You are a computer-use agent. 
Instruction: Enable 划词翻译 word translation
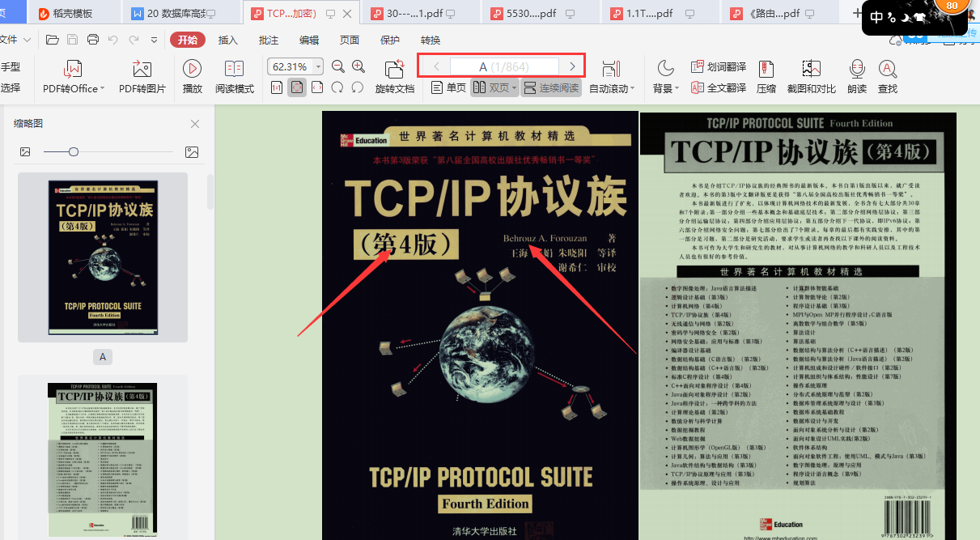719,67
